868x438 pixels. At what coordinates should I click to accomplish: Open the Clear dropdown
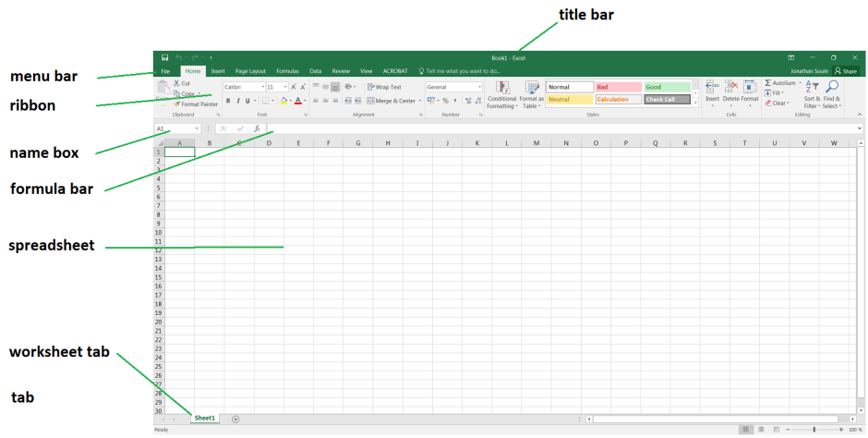(777, 103)
